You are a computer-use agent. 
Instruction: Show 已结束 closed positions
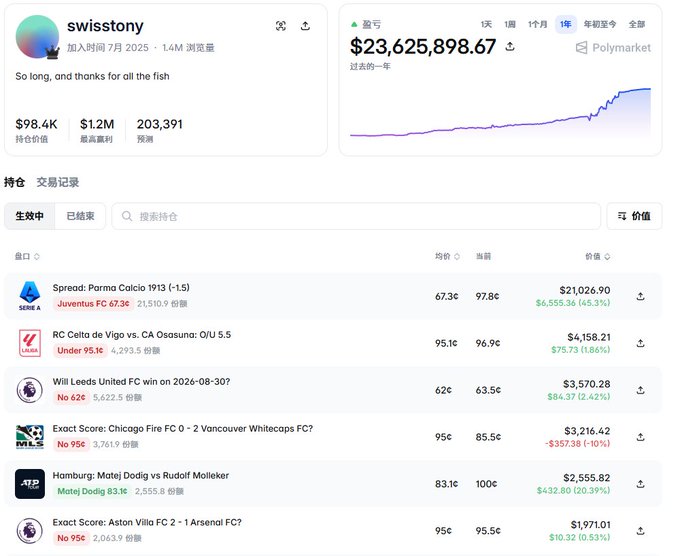(x=80, y=216)
